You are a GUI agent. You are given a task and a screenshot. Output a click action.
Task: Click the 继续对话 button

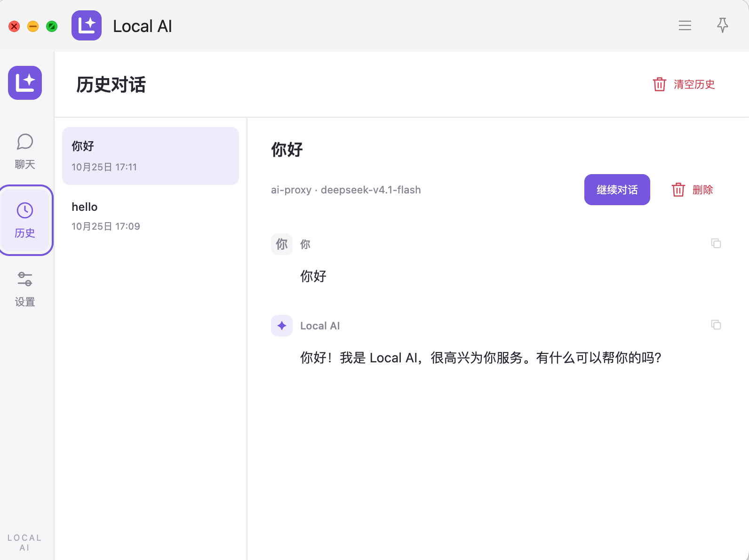coord(617,190)
